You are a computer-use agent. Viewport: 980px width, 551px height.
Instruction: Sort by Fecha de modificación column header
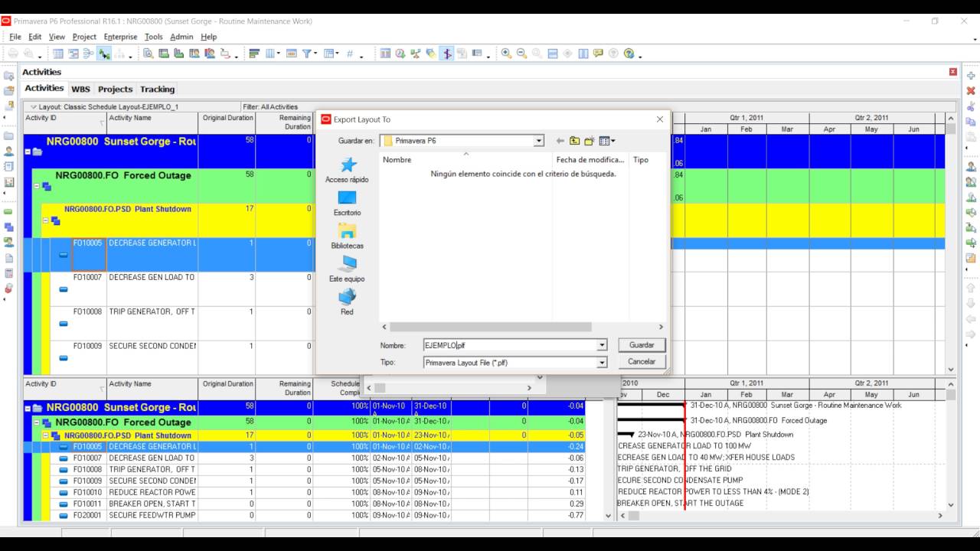click(x=590, y=160)
